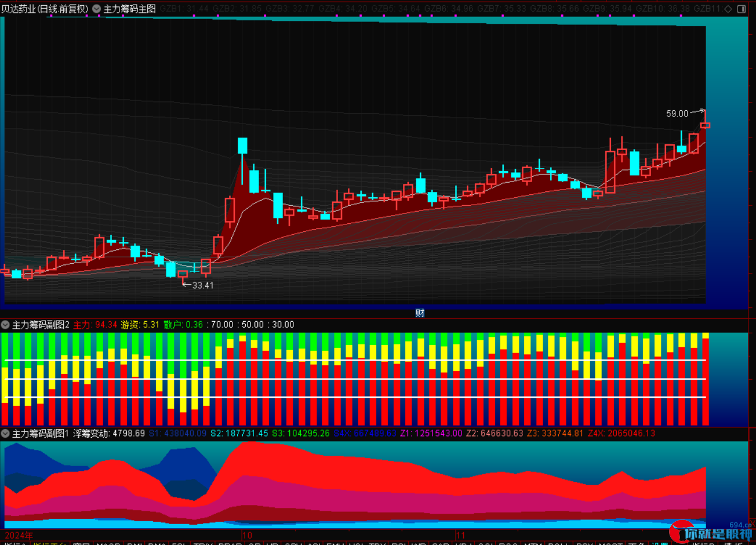The width and height of the screenshot is (756, 545).
Task: Click the Z3: 333744.81 value
Action: 555,433
